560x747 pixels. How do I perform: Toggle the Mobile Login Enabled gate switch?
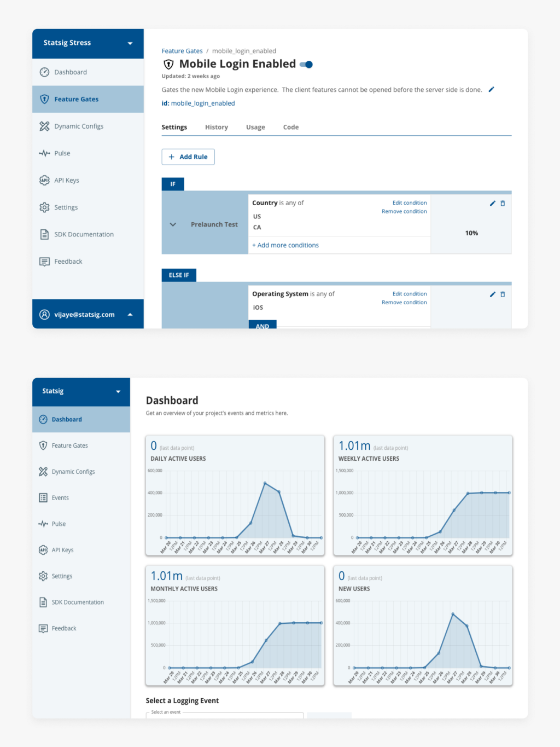(306, 65)
